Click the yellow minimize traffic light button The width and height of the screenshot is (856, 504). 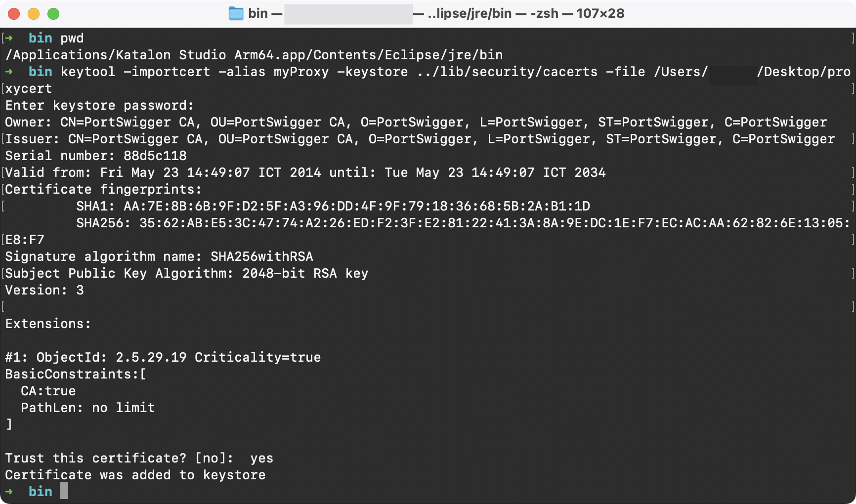[33, 13]
